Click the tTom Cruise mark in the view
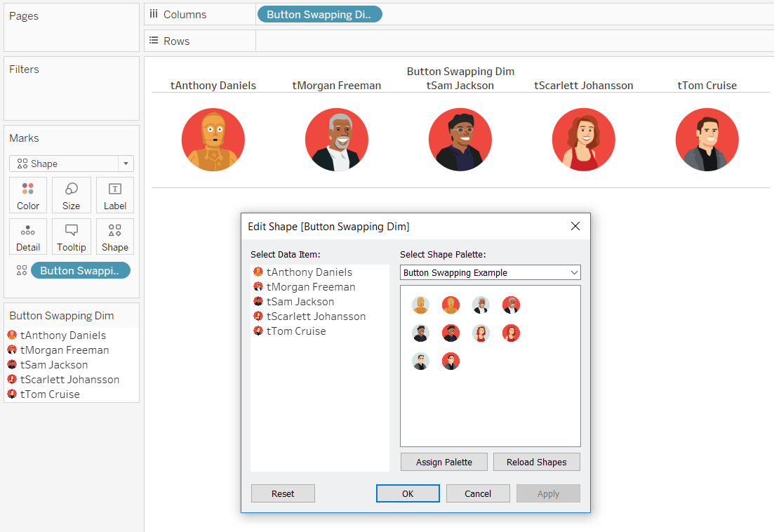 click(x=707, y=140)
